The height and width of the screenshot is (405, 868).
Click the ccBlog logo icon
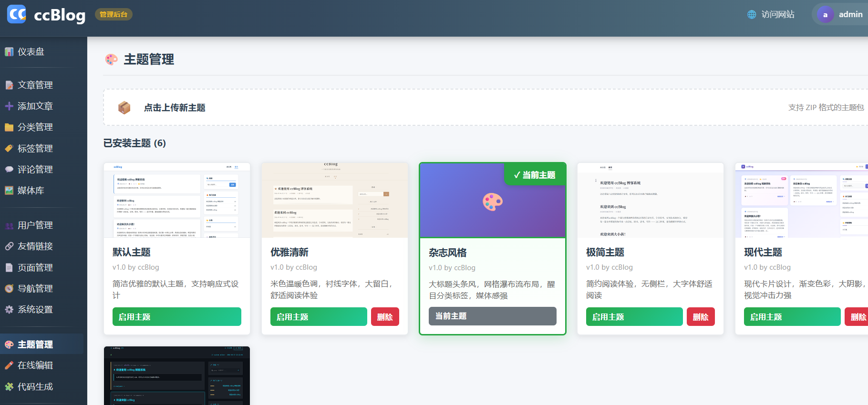pos(17,14)
